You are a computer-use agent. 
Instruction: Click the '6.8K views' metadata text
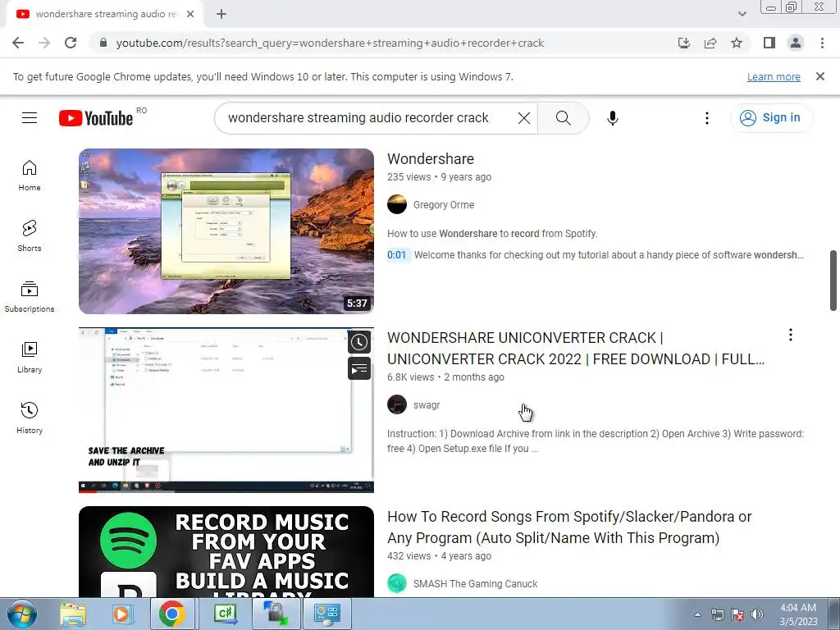pos(410,377)
